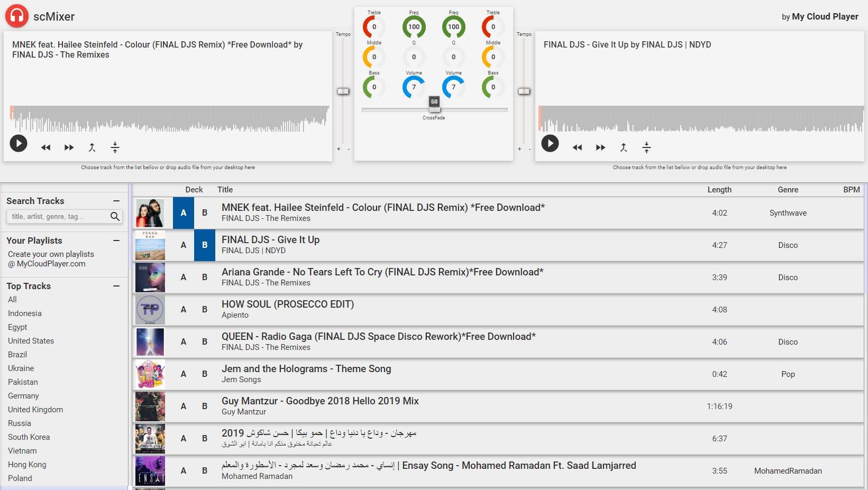Adjust the right Volume knob
Screen dimensions: 868x490
(x=453, y=87)
